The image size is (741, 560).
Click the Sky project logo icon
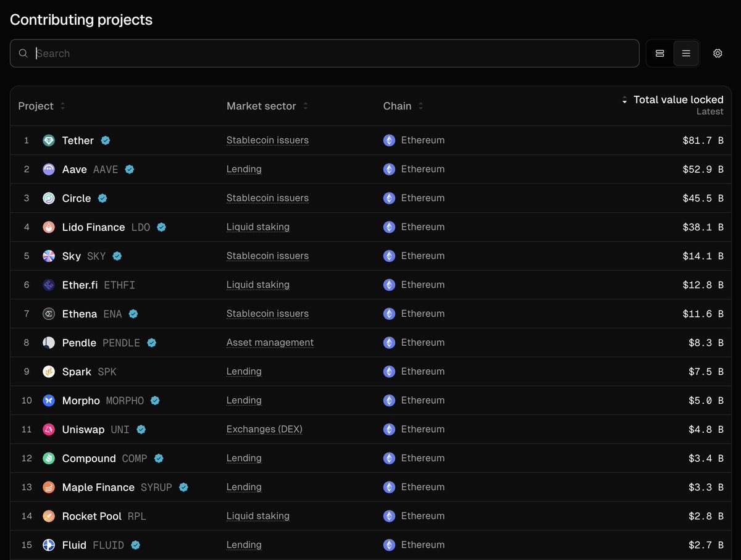(x=49, y=256)
